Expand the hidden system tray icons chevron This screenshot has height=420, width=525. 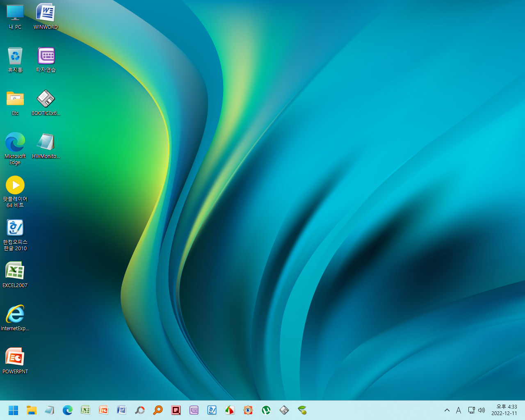(x=447, y=410)
